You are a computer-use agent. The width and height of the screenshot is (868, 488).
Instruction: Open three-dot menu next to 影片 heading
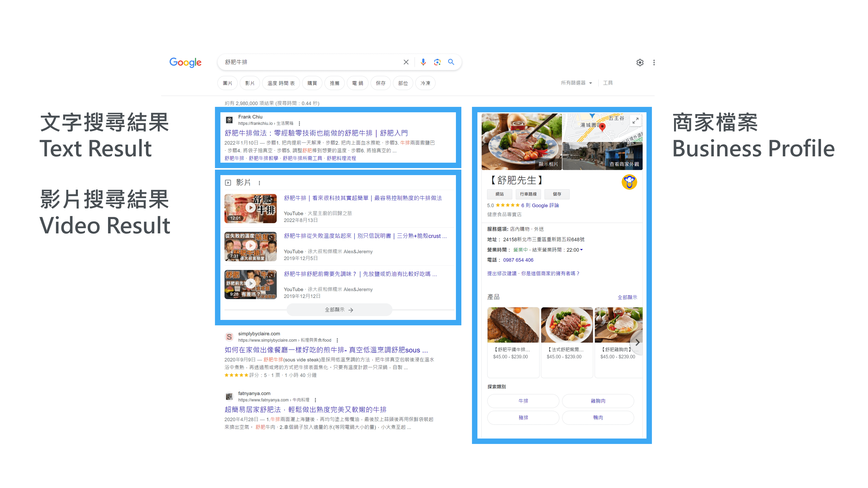tap(259, 183)
